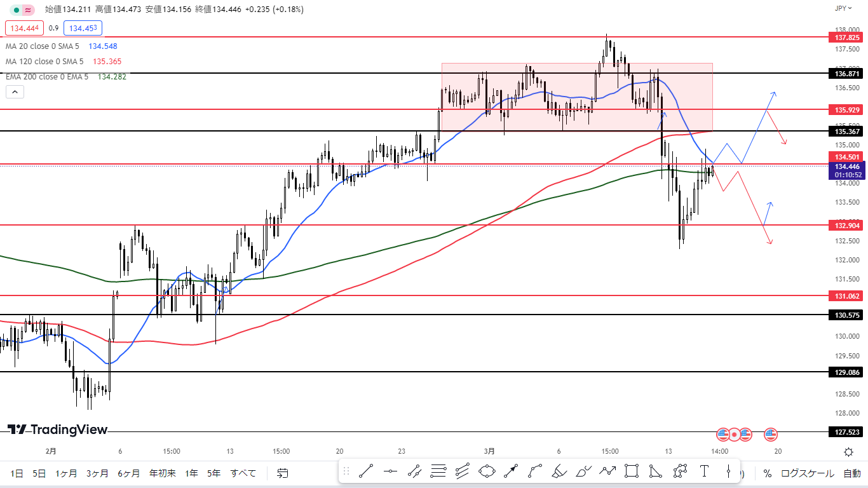Select the text annotation tool

pos(704,471)
